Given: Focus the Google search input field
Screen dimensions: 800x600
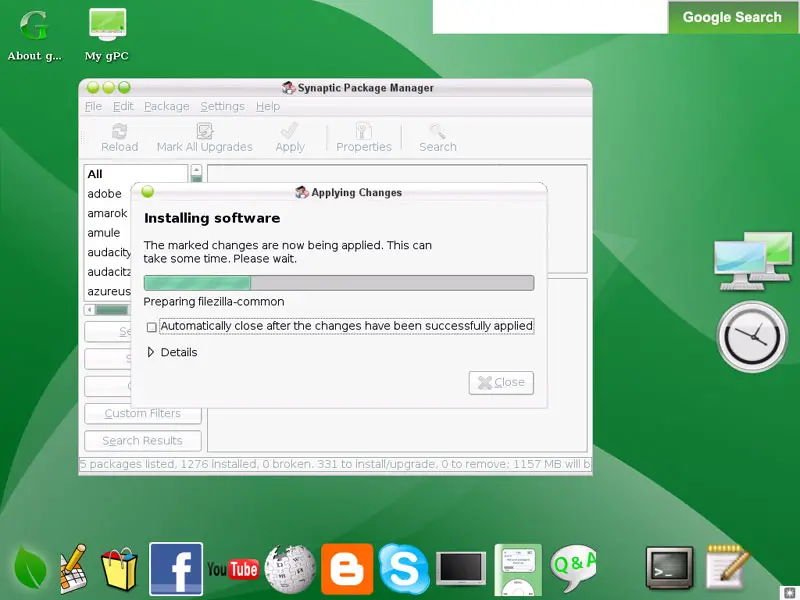Looking at the screenshot, I should 550,17.
